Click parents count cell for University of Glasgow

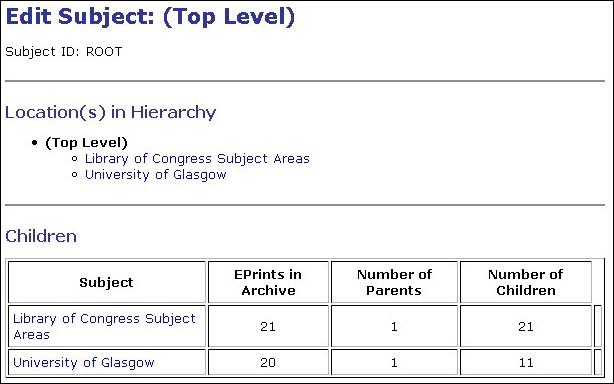click(x=394, y=362)
